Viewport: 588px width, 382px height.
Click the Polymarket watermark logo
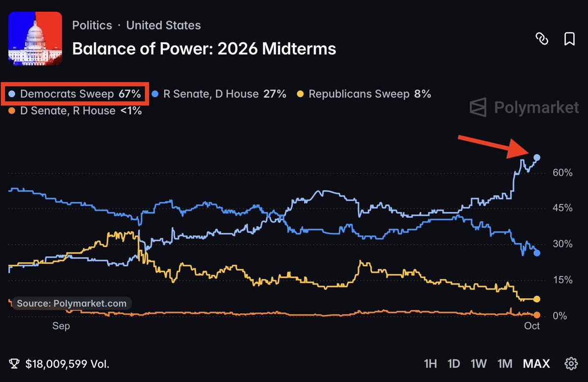[x=524, y=107]
